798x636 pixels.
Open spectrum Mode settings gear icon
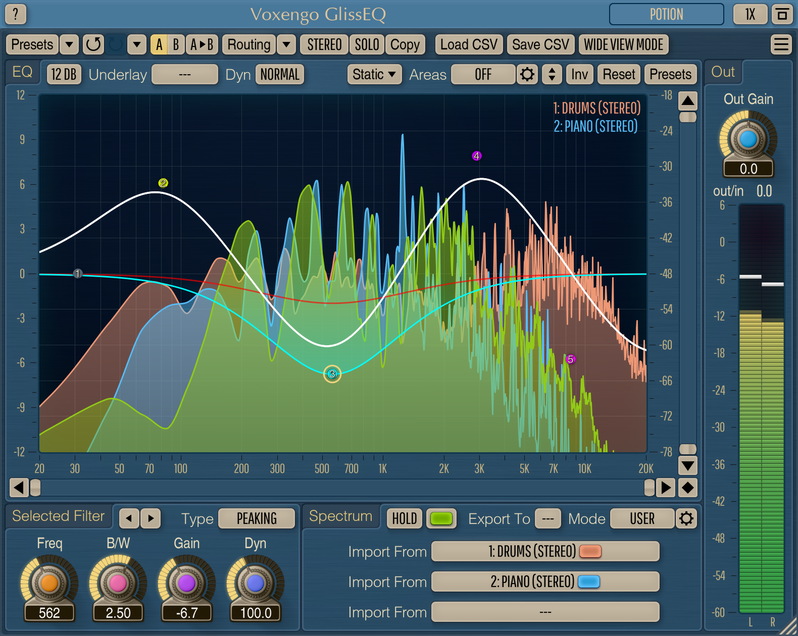point(686,518)
